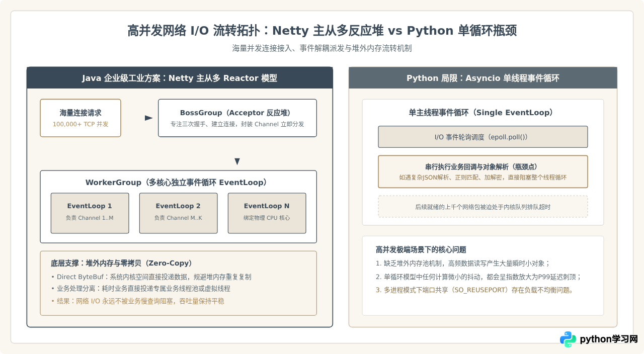Click the subtitle 海量并发连接接入 line
The width and height of the screenshot is (644, 354).
pyautogui.click(x=322, y=48)
